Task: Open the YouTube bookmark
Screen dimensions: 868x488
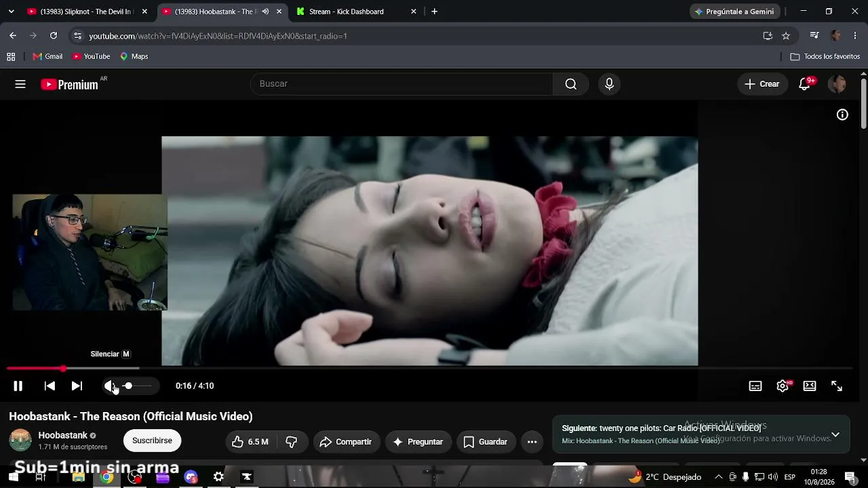Action: [x=91, y=56]
